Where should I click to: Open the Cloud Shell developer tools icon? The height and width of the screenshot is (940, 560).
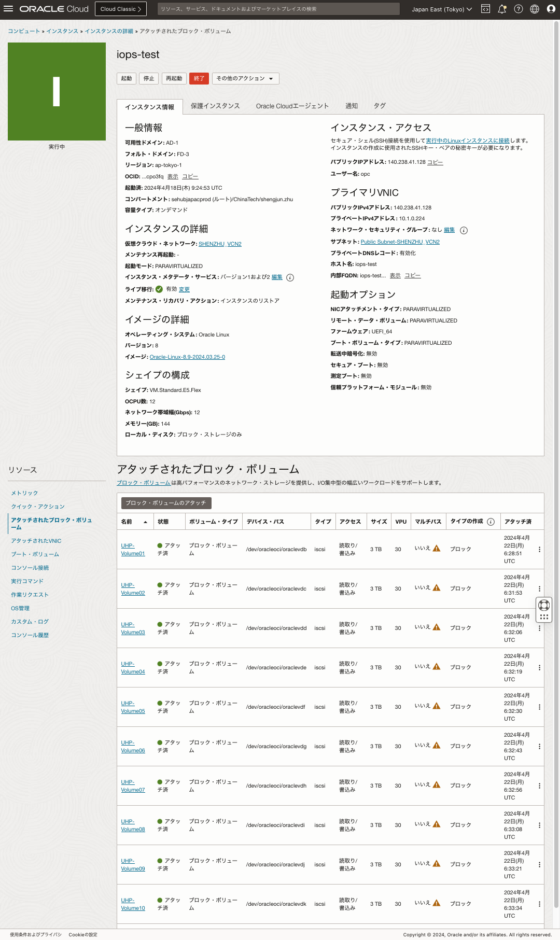(x=485, y=9)
